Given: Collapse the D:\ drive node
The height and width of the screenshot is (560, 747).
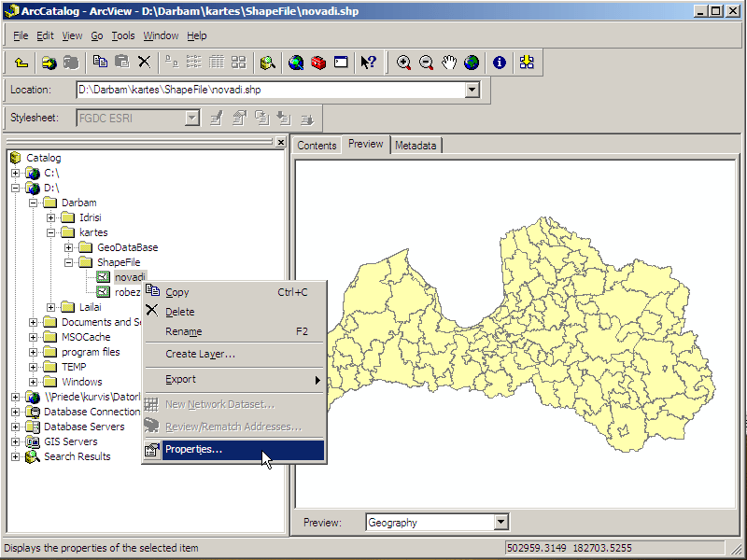Looking at the screenshot, I should tap(15, 188).
